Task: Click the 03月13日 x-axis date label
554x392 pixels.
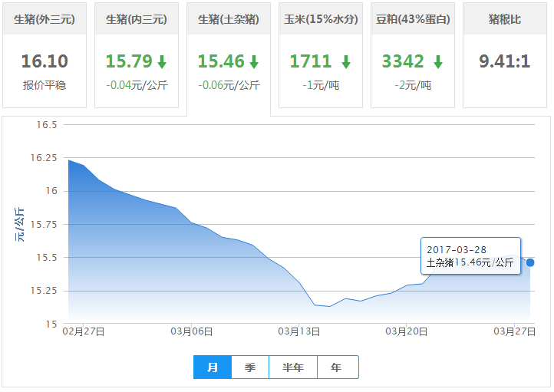Action: tap(298, 331)
